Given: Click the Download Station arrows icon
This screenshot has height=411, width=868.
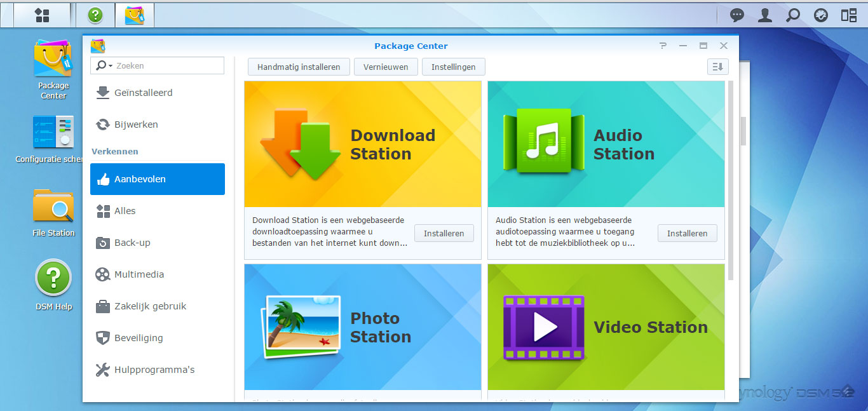Looking at the screenshot, I should point(300,144).
